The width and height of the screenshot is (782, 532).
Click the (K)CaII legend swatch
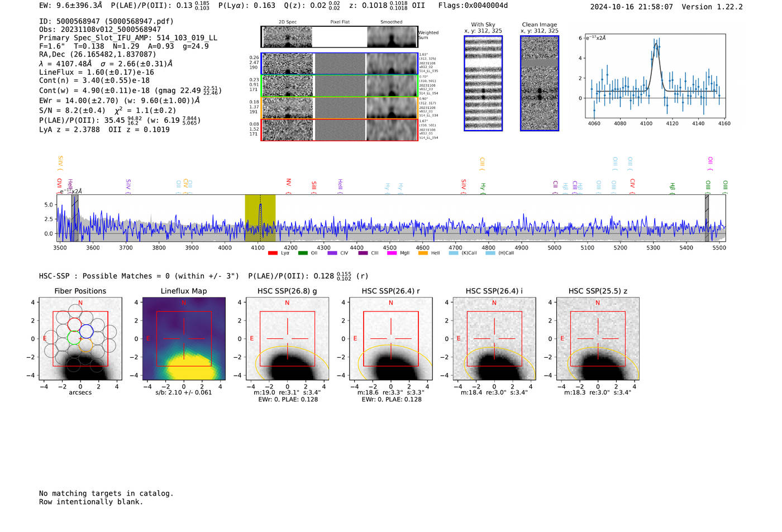click(x=454, y=253)
